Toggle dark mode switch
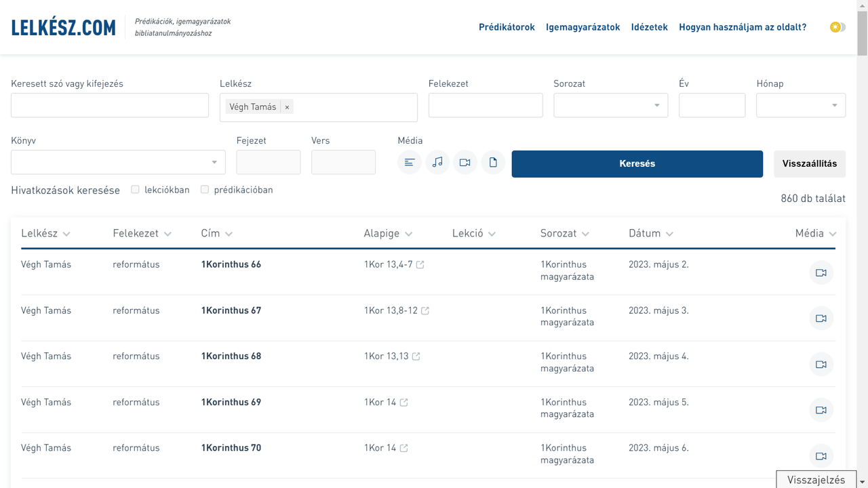 (x=837, y=27)
